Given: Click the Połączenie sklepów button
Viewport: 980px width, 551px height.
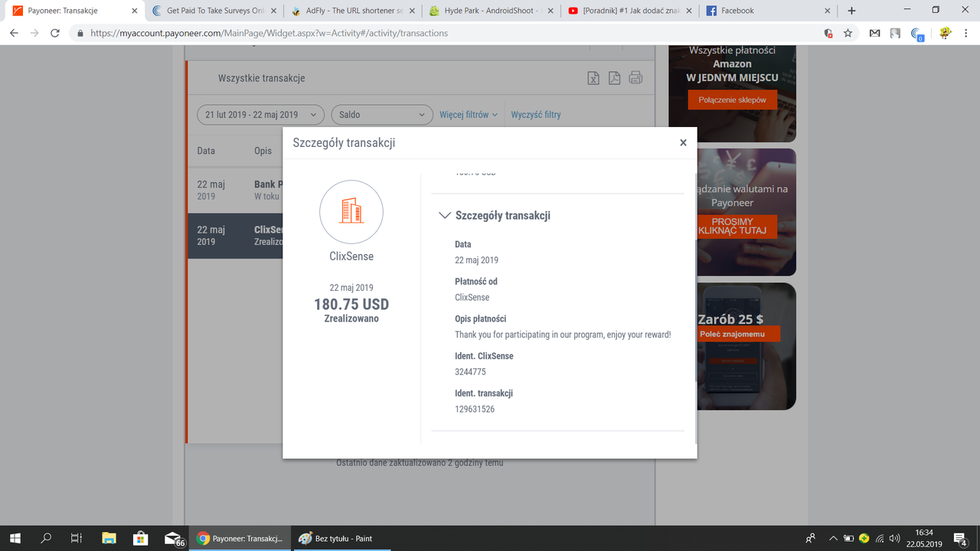Looking at the screenshot, I should point(732,100).
